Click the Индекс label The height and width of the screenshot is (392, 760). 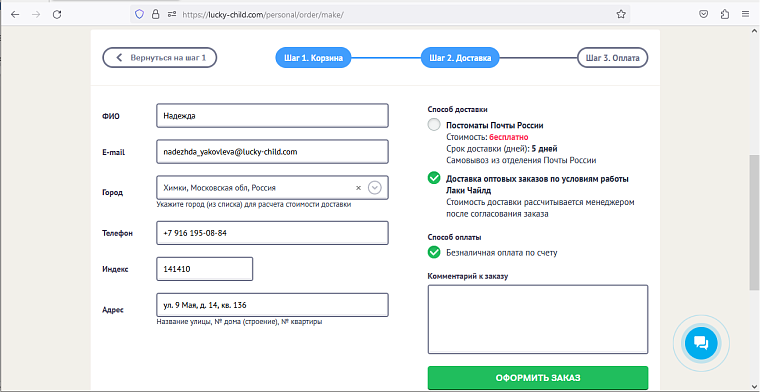click(115, 269)
